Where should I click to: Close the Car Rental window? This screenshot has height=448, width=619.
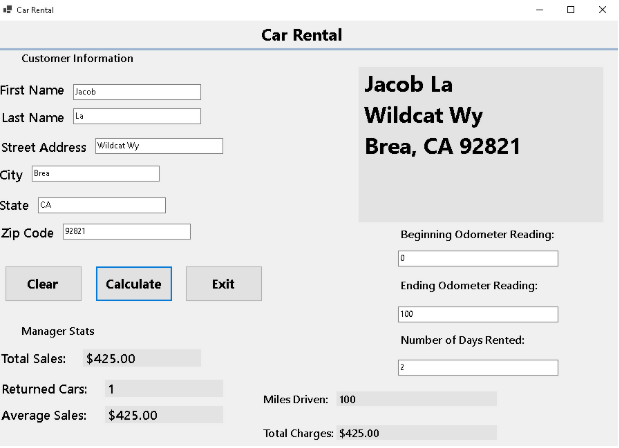(x=601, y=10)
